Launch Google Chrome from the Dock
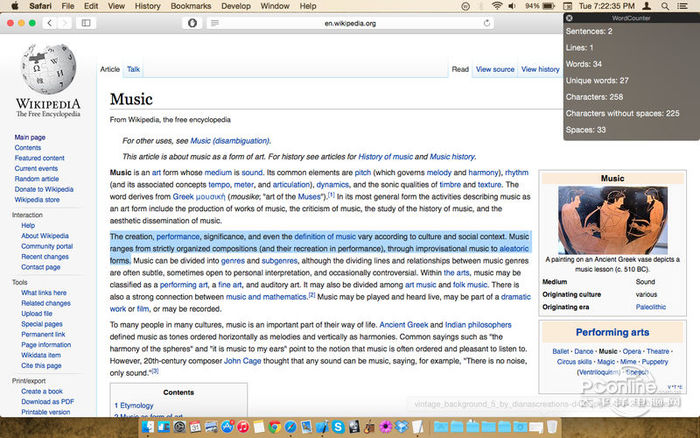The image size is (700, 438). pos(275,427)
